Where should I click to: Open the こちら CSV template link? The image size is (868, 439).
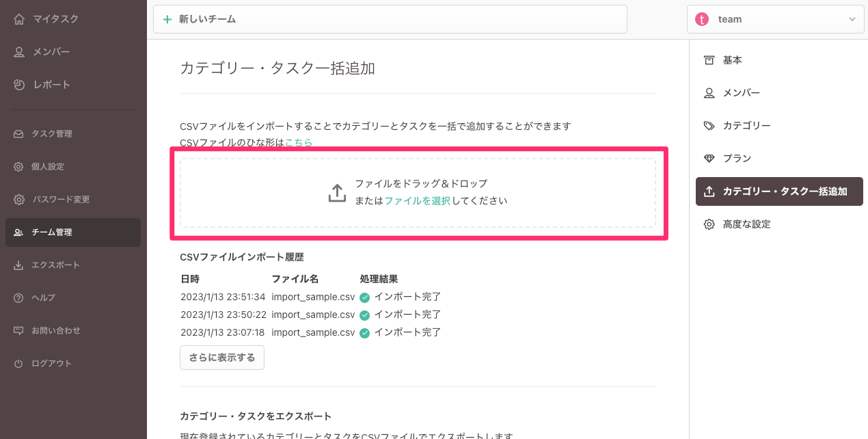(299, 142)
